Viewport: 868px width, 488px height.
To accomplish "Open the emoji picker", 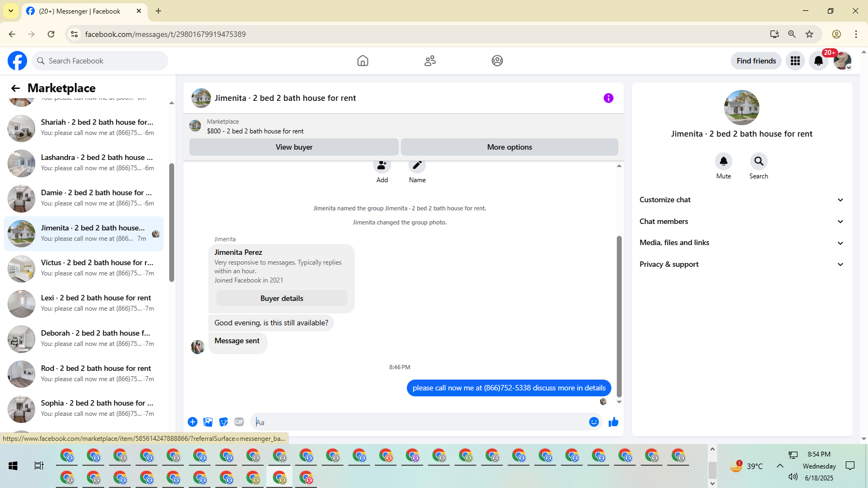I will tap(594, 422).
